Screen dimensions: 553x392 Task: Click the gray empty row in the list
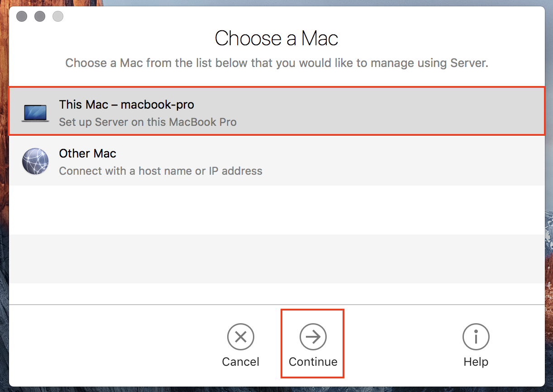[x=276, y=259]
